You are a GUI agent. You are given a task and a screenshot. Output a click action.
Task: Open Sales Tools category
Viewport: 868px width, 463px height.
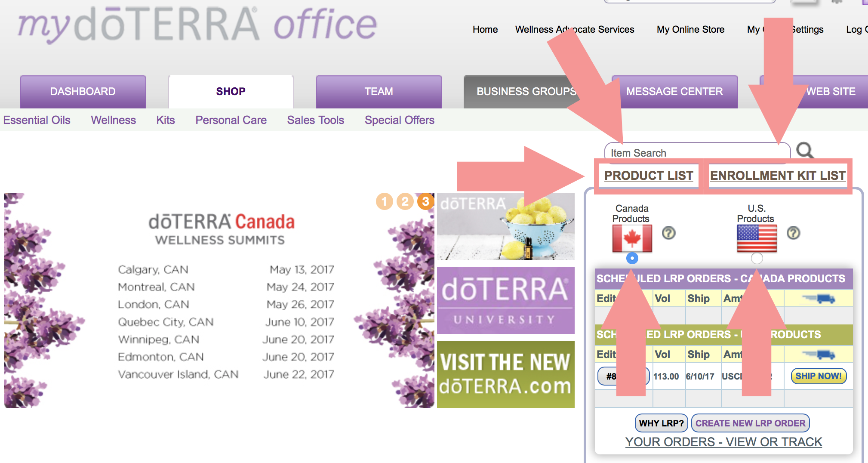316,120
